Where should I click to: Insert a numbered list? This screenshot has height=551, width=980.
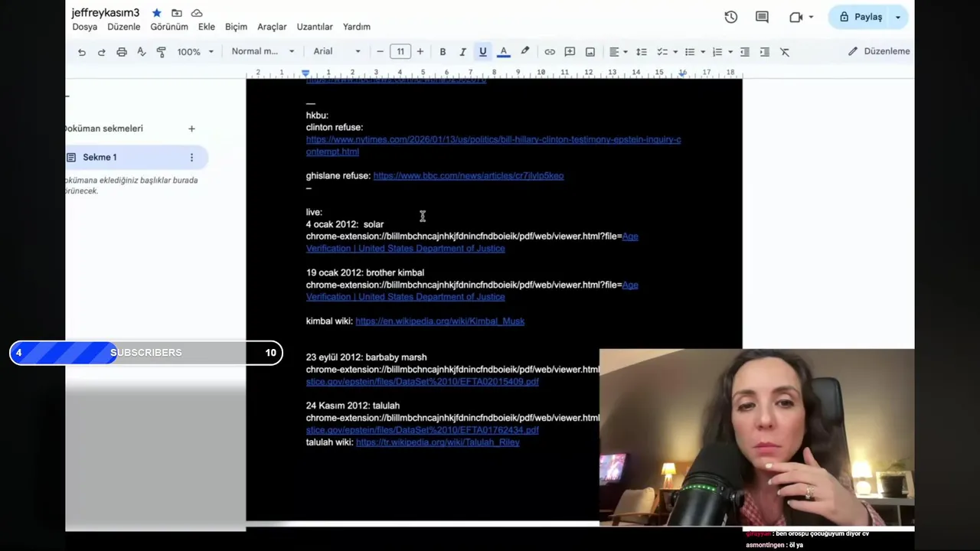(x=717, y=51)
